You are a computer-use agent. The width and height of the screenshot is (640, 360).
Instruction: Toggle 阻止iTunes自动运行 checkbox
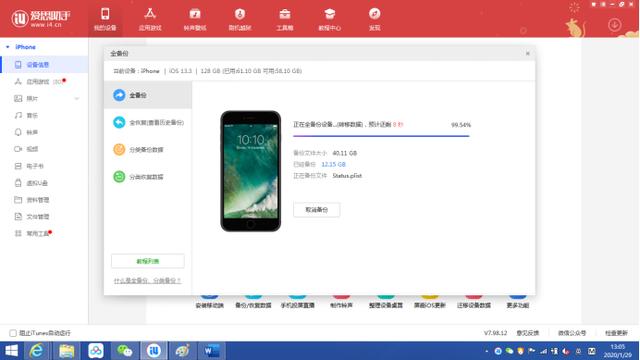[13, 333]
